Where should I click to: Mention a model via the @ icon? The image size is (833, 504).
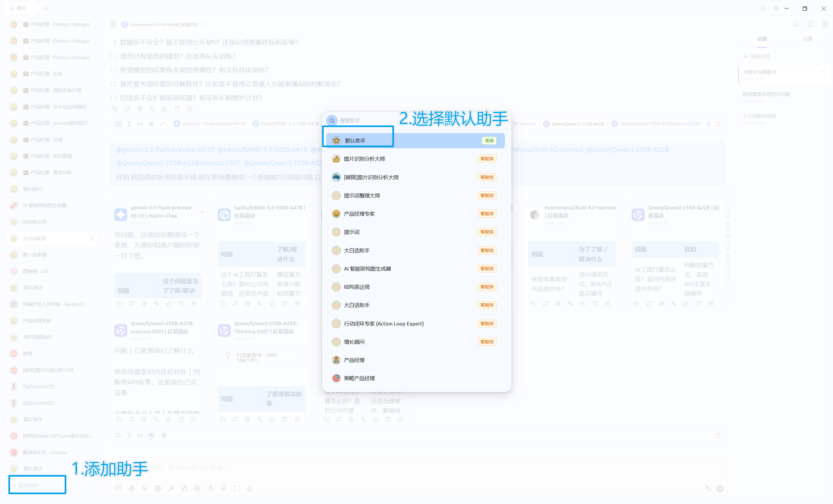(198, 488)
